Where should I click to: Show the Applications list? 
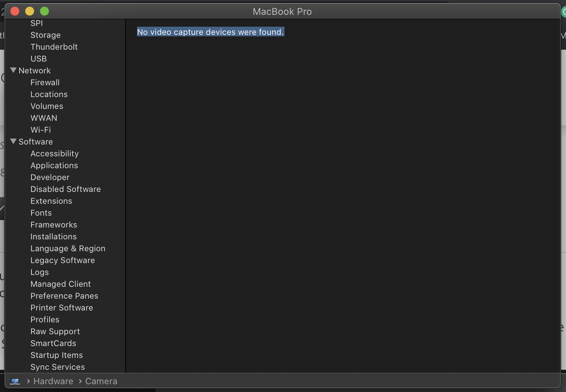click(x=54, y=165)
